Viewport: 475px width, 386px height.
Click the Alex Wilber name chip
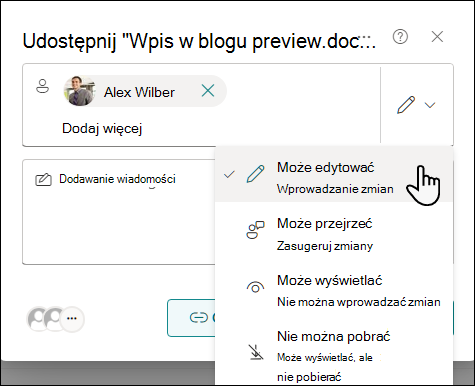[145, 91]
